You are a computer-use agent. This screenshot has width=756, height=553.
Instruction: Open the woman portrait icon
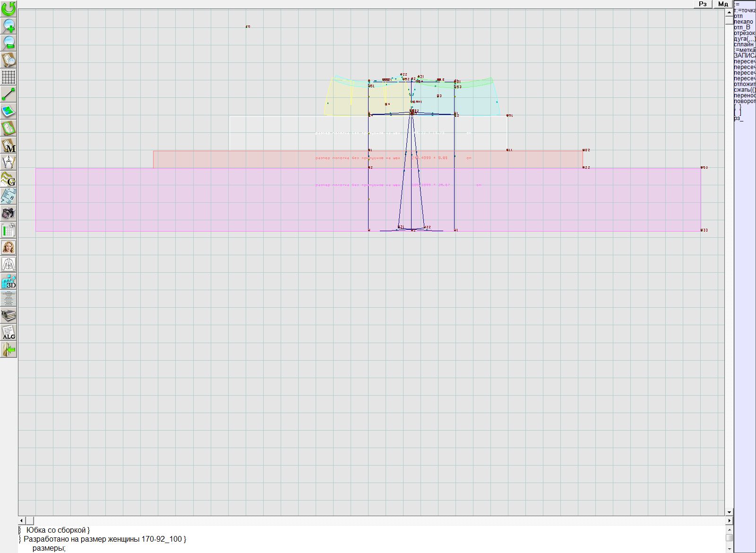(9, 247)
